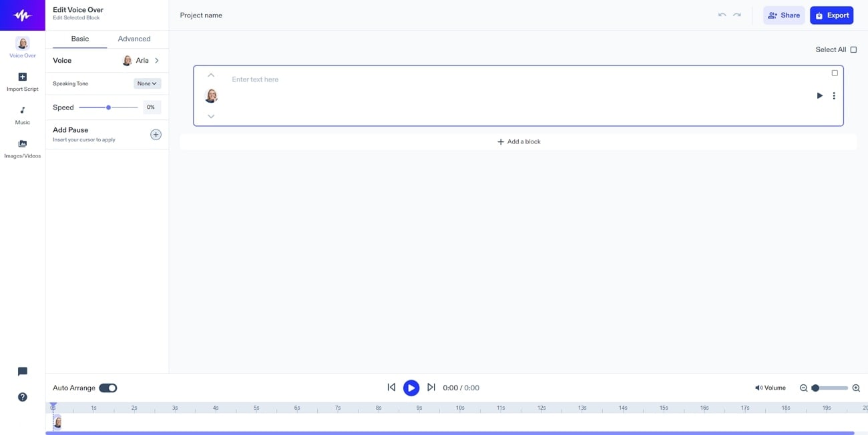Open the Speaking Tone dropdown
Screen dimensions: 868x435
point(147,83)
